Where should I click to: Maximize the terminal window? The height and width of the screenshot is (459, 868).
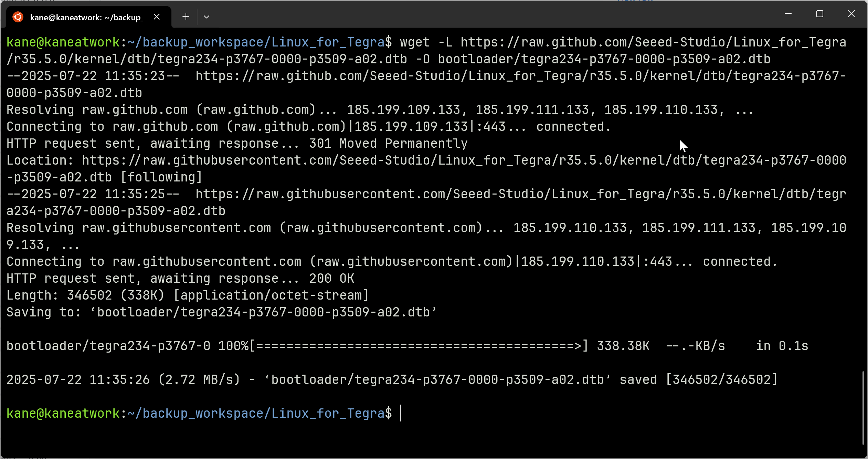[820, 14]
